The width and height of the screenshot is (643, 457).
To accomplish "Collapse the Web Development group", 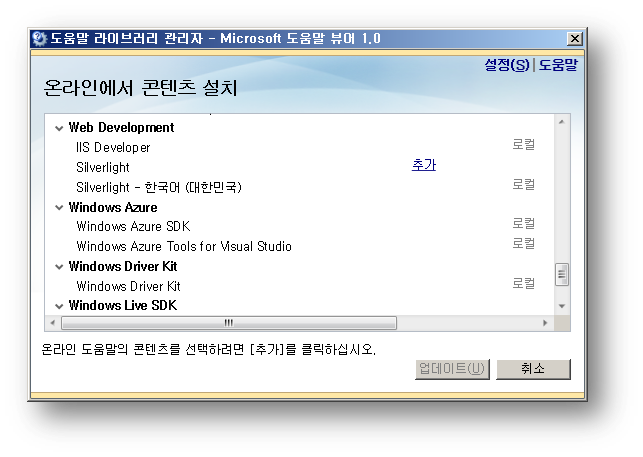I will coord(59,128).
